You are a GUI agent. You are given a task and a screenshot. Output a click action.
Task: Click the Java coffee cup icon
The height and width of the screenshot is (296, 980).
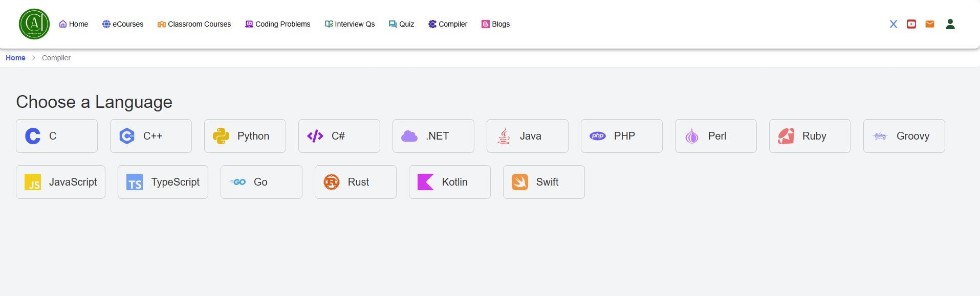(x=504, y=136)
